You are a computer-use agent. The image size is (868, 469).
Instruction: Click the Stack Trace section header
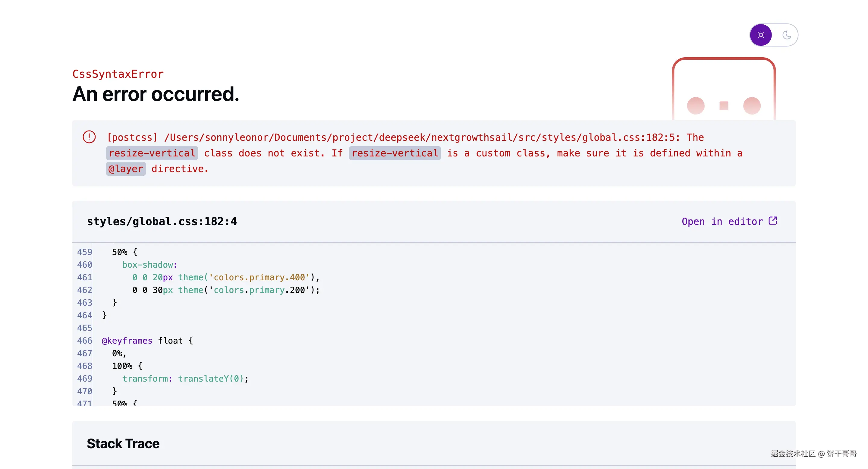[123, 443]
